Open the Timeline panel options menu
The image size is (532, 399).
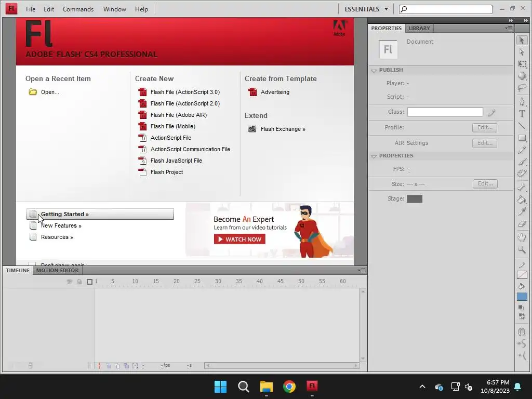pos(362,270)
